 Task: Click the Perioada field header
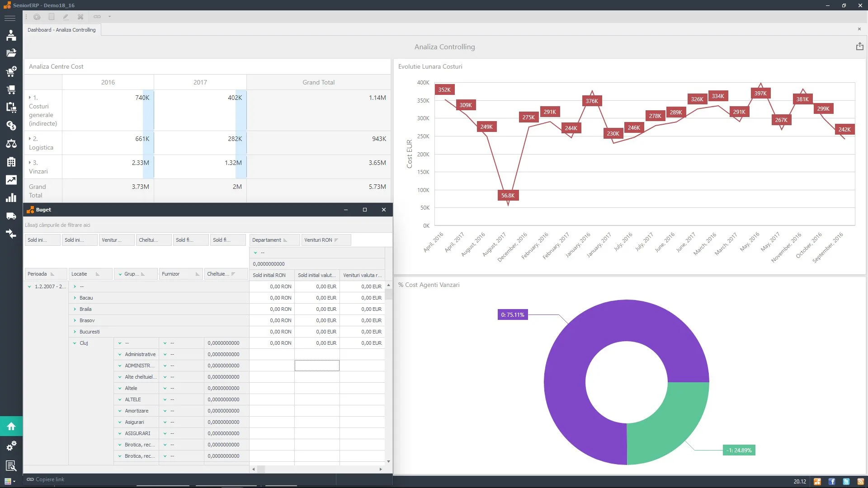click(46, 274)
